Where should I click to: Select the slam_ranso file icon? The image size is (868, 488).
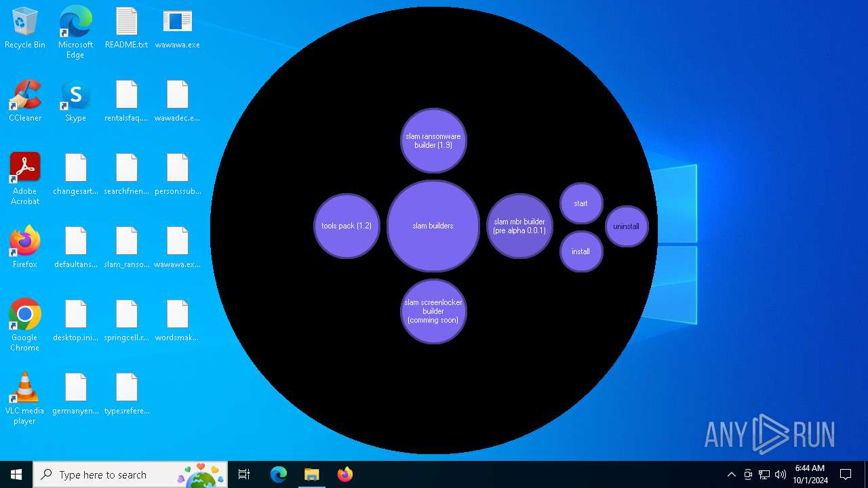pos(126,248)
